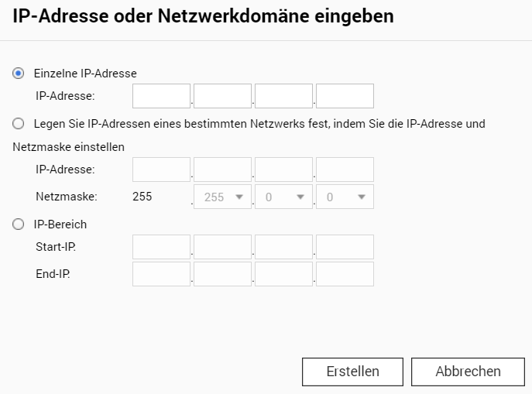This screenshot has height=394, width=532.
Task: Click the last octet of network IP-Adresse
Action: (345, 170)
